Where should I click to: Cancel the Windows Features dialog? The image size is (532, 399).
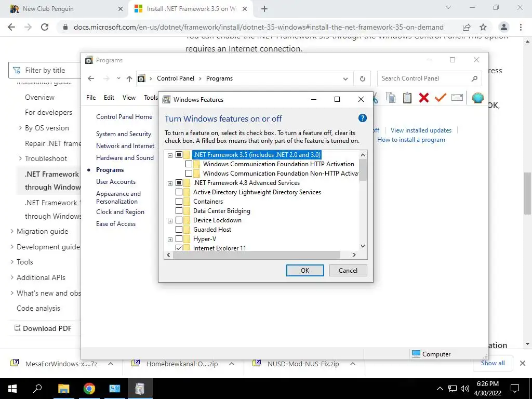pos(348,270)
